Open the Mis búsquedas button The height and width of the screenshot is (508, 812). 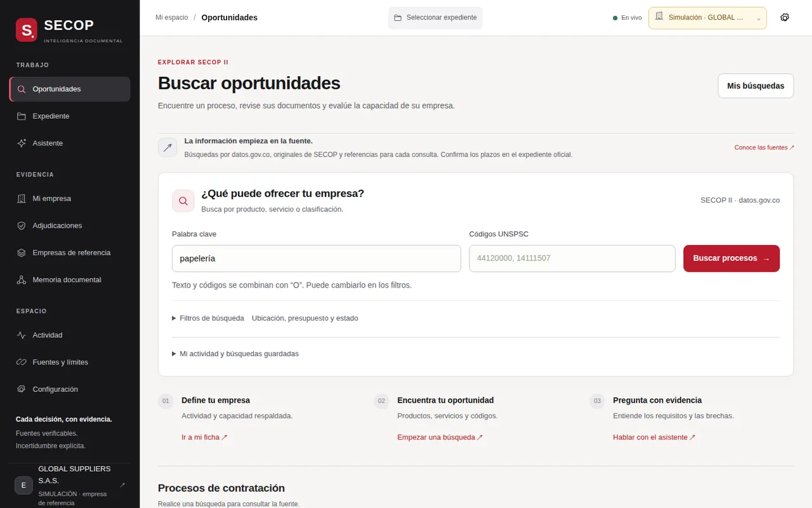click(756, 86)
